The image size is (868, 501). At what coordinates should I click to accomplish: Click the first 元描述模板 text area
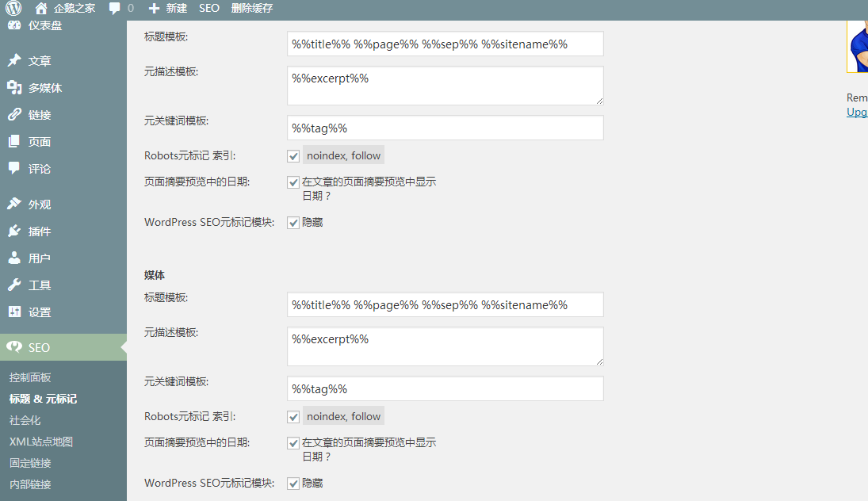445,86
